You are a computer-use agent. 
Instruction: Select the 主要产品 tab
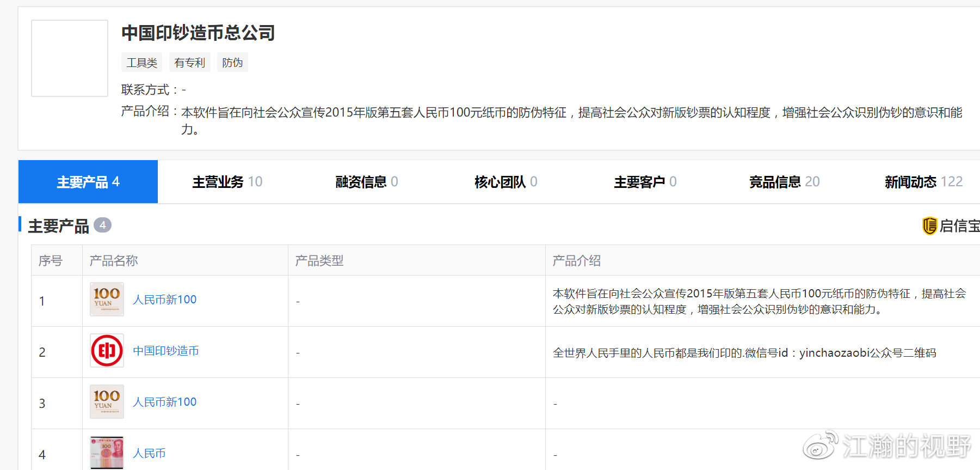point(88,182)
